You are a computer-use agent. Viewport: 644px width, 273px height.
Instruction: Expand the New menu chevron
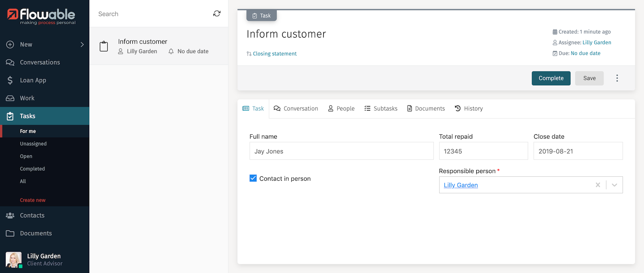(82, 44)
